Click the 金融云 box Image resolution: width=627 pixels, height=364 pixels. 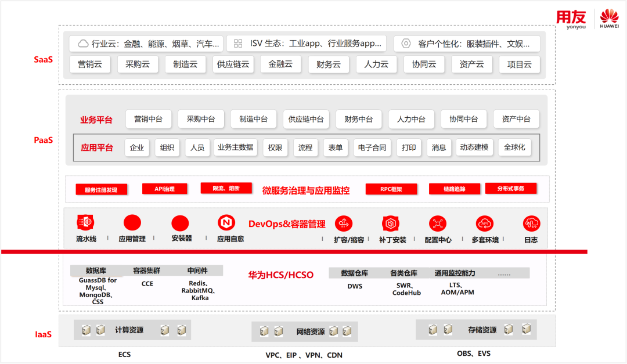280,64
